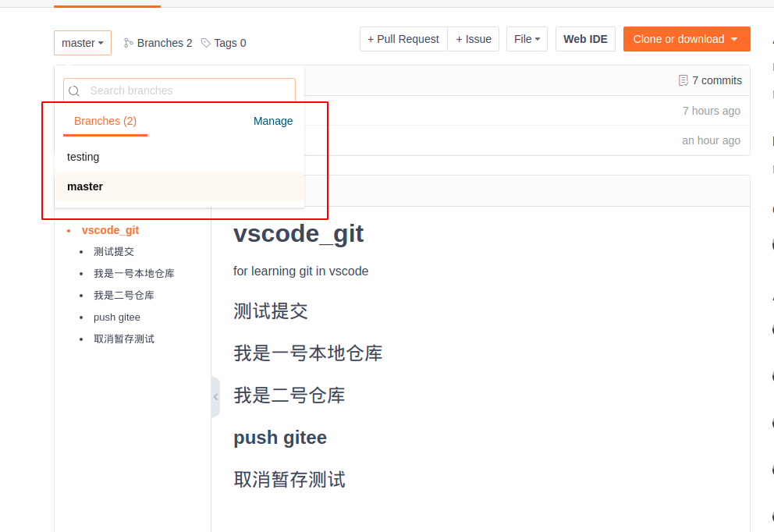Click 'for learning git in vscode' text
The width and height of the screenshot is (774, 532).
(x=300, y=271)
